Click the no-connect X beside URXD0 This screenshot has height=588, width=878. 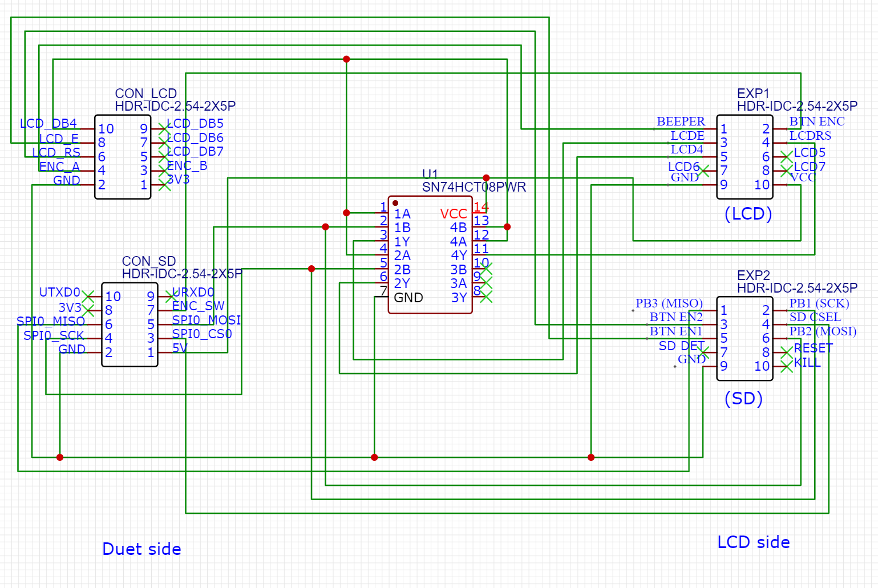(x=171, y=297)
